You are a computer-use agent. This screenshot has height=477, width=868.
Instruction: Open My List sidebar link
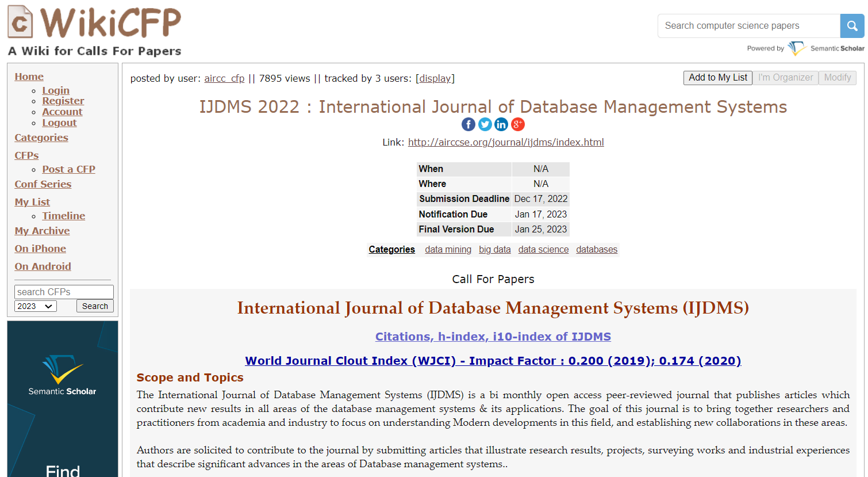[32, 202]
